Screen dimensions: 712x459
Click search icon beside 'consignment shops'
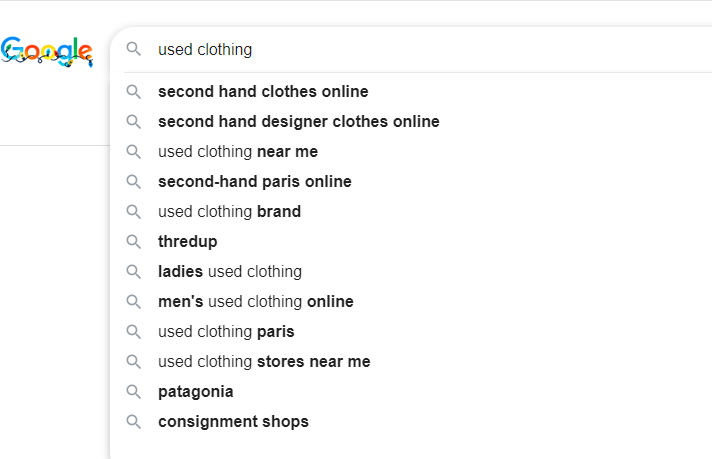[x=134, y=422]
